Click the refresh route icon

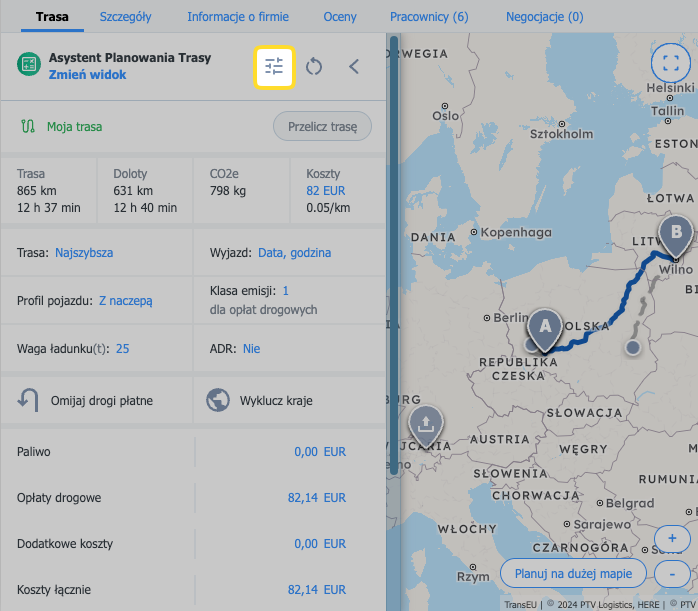click(314, 67)
